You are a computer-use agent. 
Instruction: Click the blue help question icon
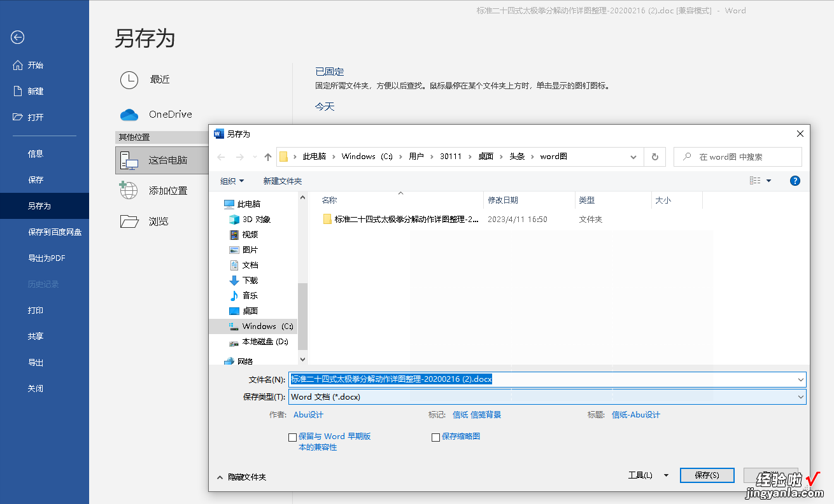pos(795,181)
